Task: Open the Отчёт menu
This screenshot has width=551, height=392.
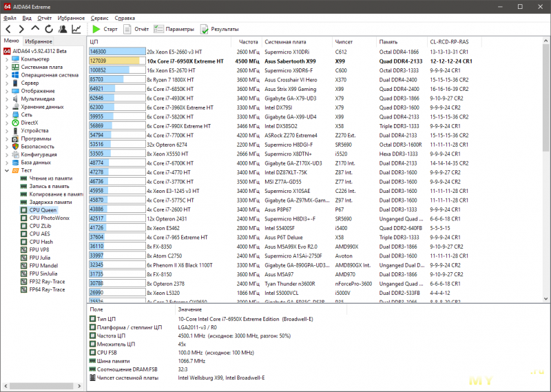Action: tap(44, 18)
